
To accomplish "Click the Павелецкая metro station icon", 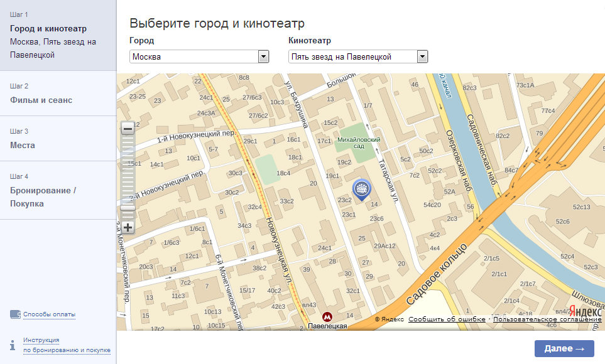I will coord(327,317).
